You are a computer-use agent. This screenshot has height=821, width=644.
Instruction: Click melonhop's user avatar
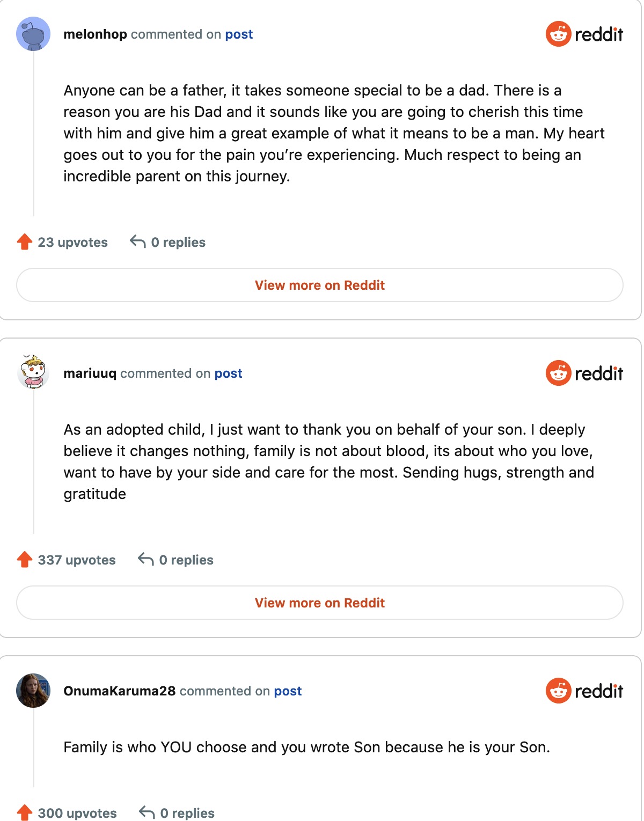[x=33, y=34]
